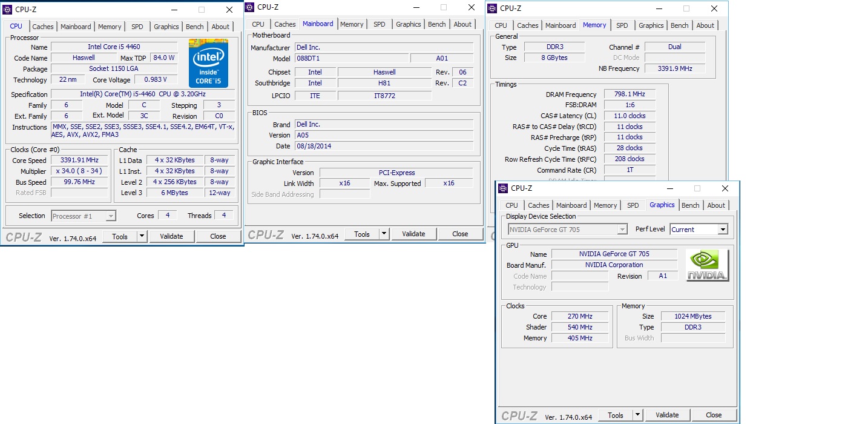This screenshot has width=868, height=424.
Task: Open About tab in Graphics window
Action: point(716,205)
